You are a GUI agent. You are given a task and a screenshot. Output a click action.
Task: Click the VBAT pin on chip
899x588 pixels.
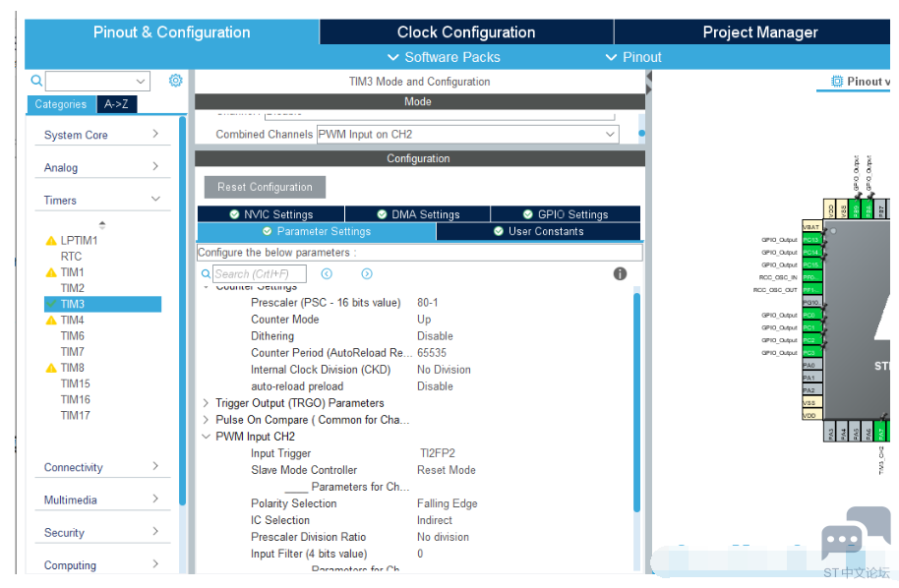(811, 227)
